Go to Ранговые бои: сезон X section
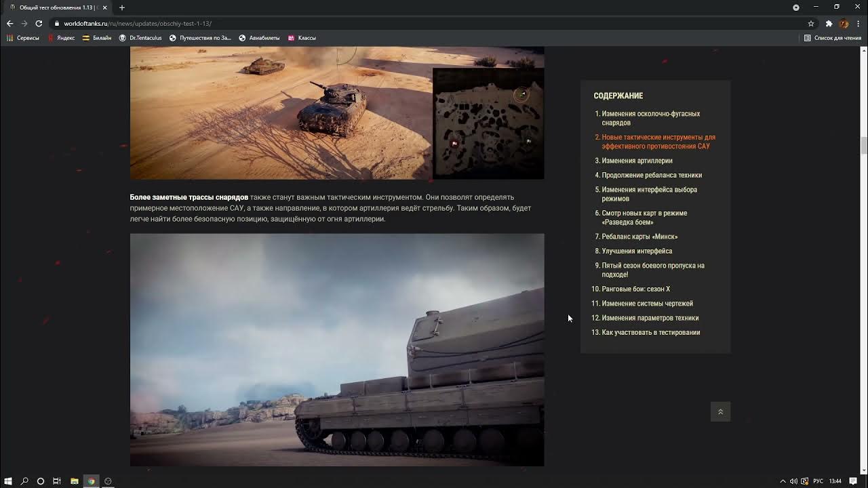This screenshot has width=868, height=488. tap(635, 289)
